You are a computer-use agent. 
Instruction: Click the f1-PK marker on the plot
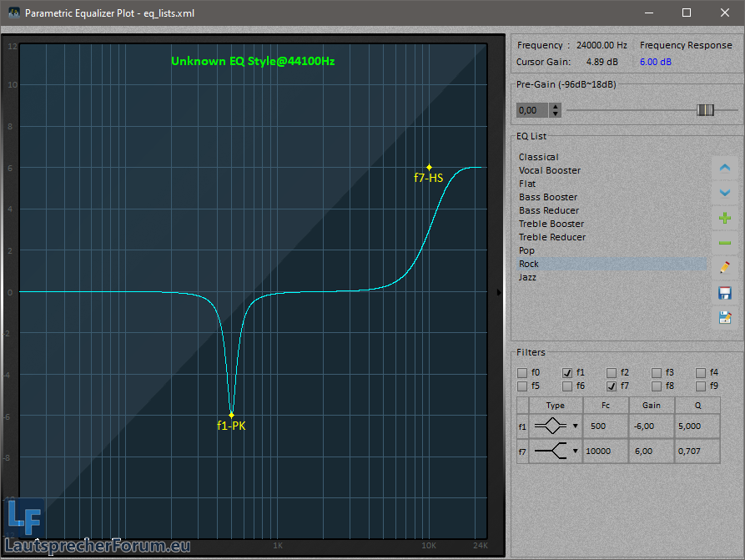231,415
